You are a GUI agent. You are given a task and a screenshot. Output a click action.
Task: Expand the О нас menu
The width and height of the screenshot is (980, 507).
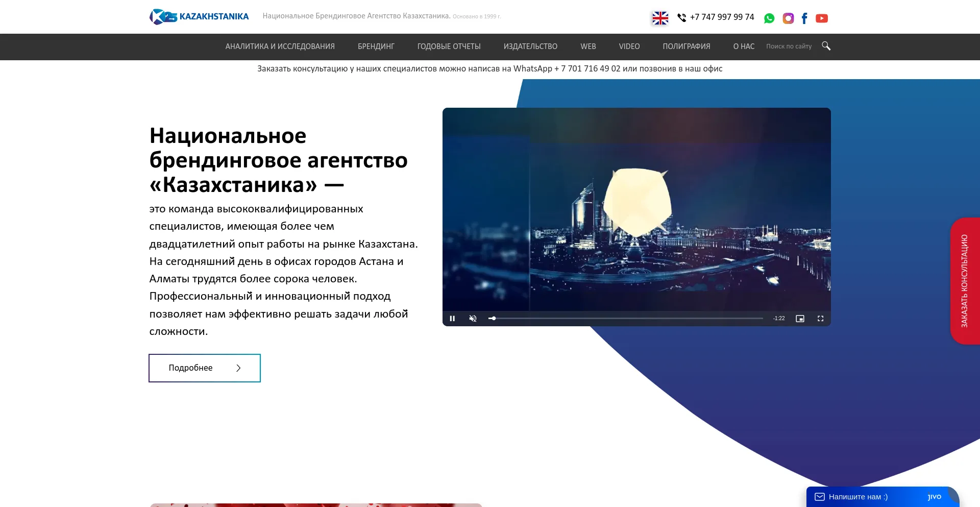[x=744, y=46]
